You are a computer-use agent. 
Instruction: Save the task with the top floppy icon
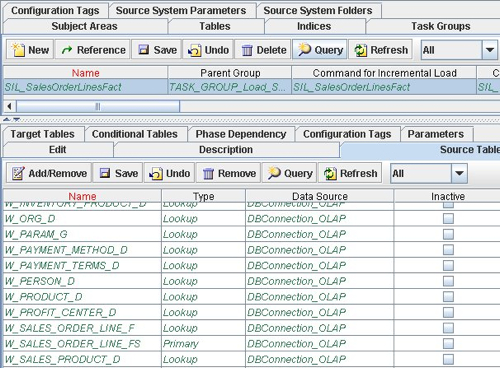pos(144,50)
